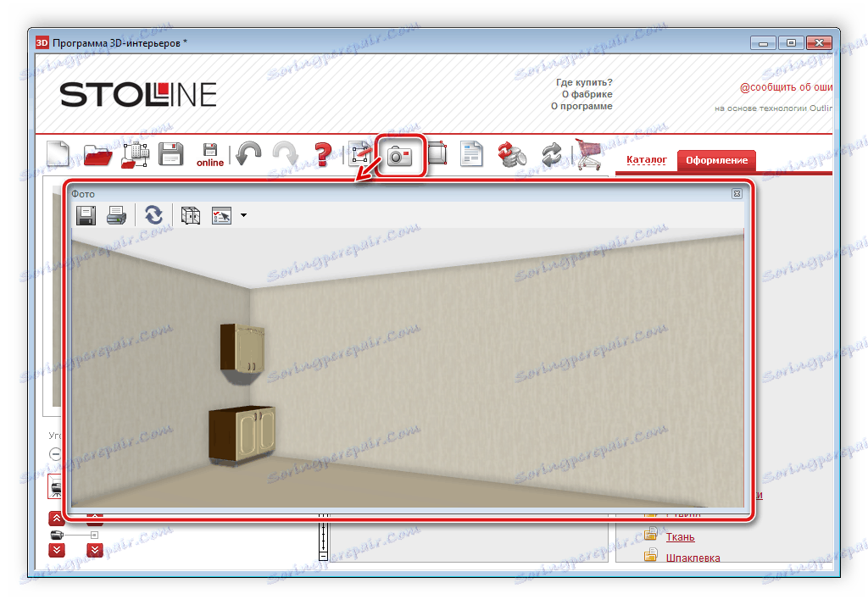Click left red double-down arrow button
868x605 pixels.
coord(57,550)
